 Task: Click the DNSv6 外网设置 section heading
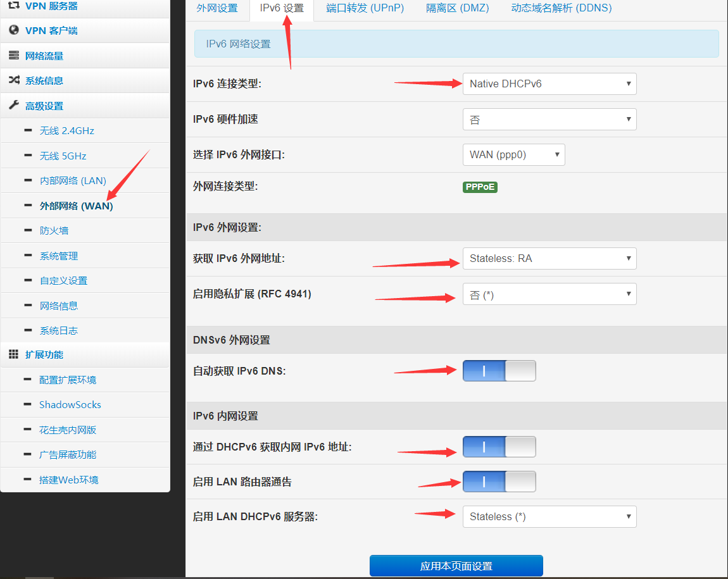[231, 340]
